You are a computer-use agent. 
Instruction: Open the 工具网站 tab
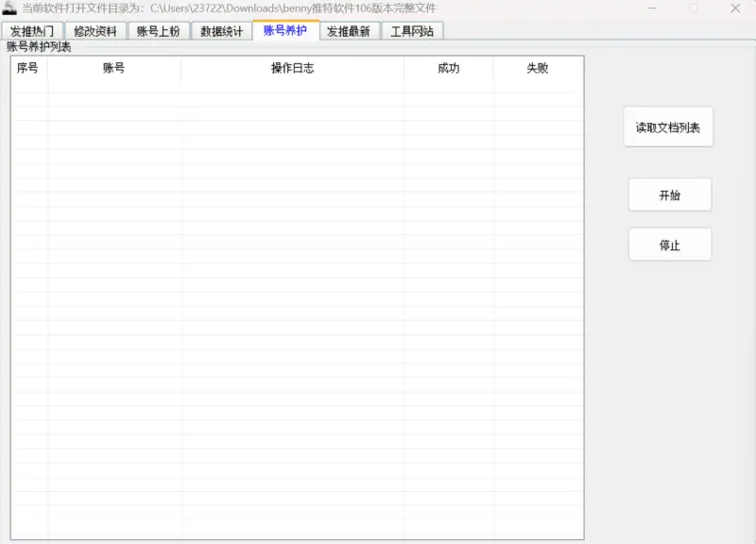(412, 31)
